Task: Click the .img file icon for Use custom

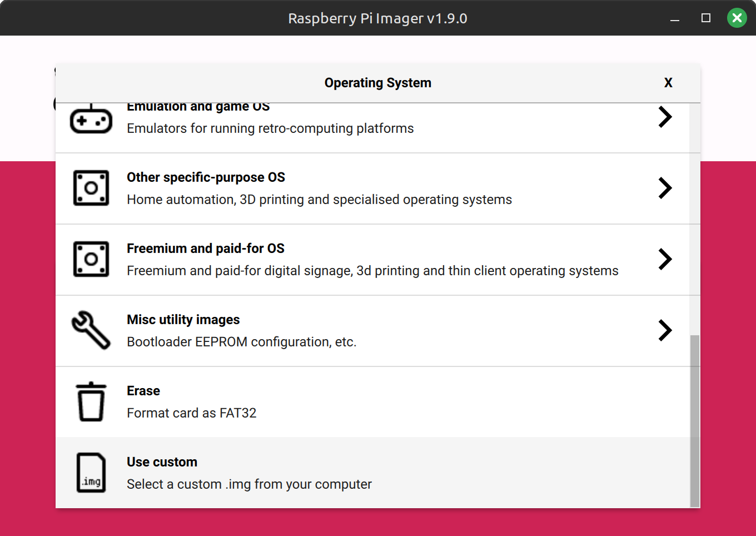Action: (x=91, y=473)
